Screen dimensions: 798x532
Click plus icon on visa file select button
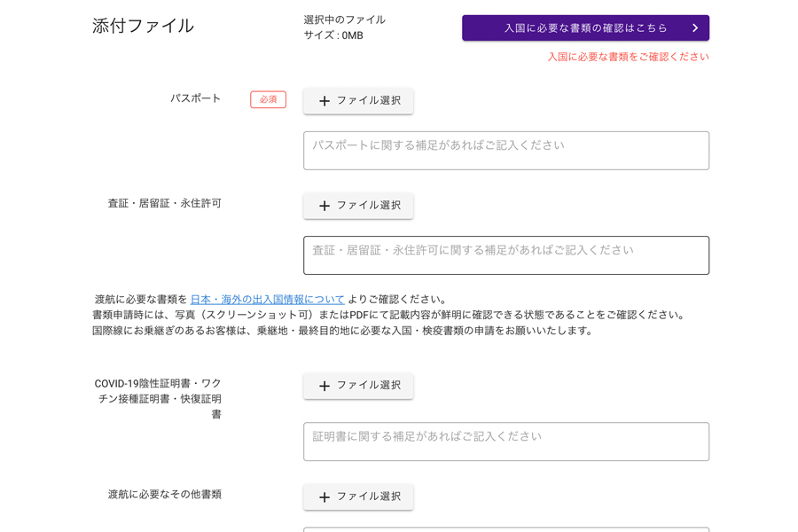(325, 206)
